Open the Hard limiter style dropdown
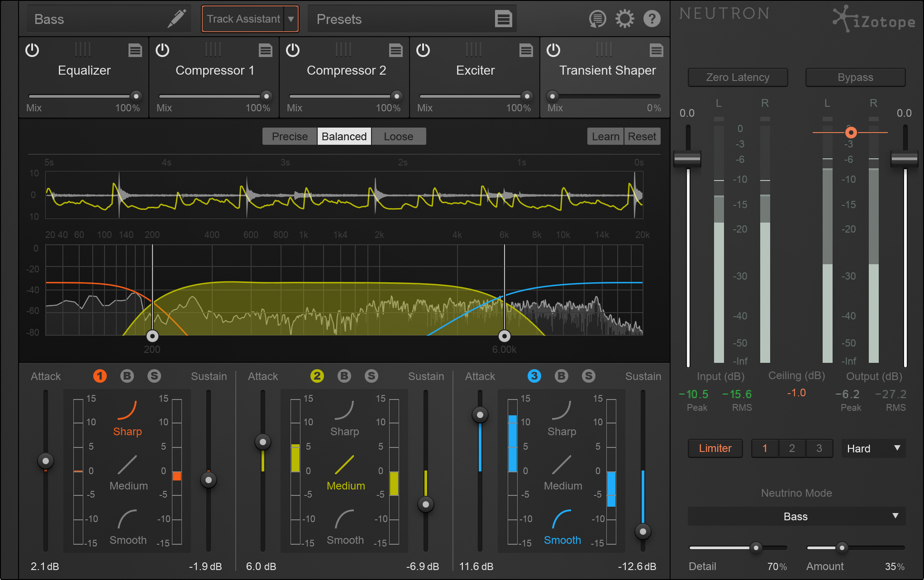The image size is (924, 580). tap(873, 449)
